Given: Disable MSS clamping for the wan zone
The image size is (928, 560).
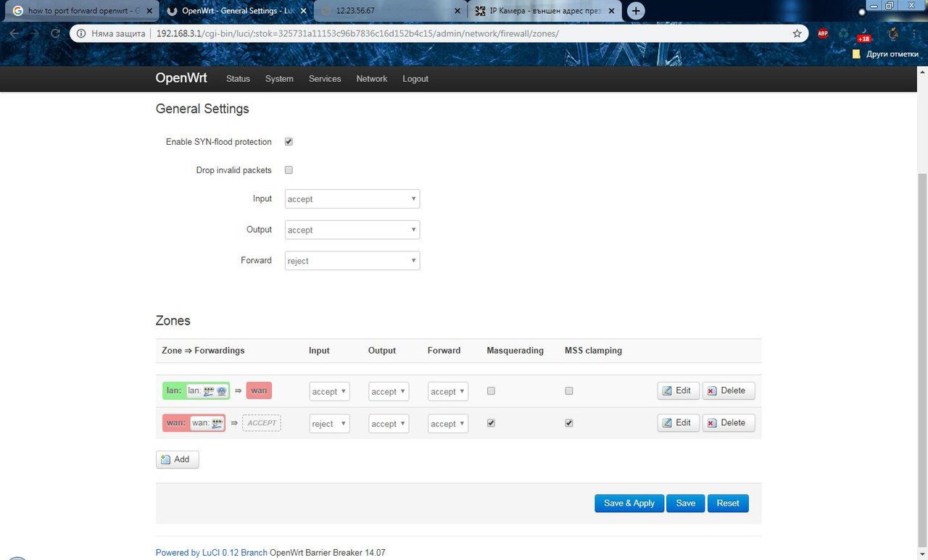Looking at the screenshot, I should click(569, 423).
